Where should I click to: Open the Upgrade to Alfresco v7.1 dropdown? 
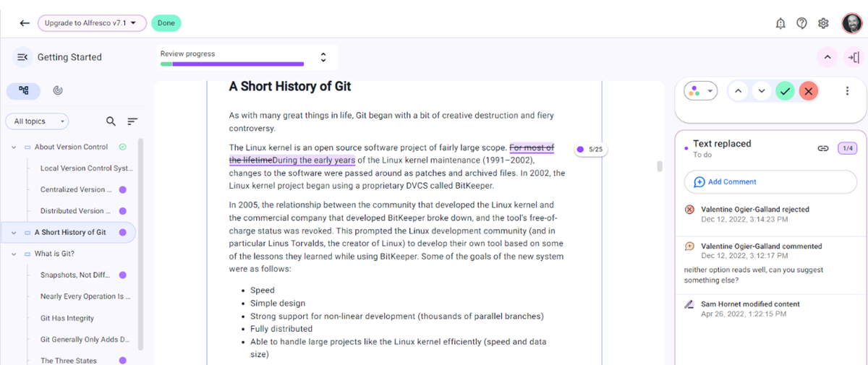click(x=92, y=23)
